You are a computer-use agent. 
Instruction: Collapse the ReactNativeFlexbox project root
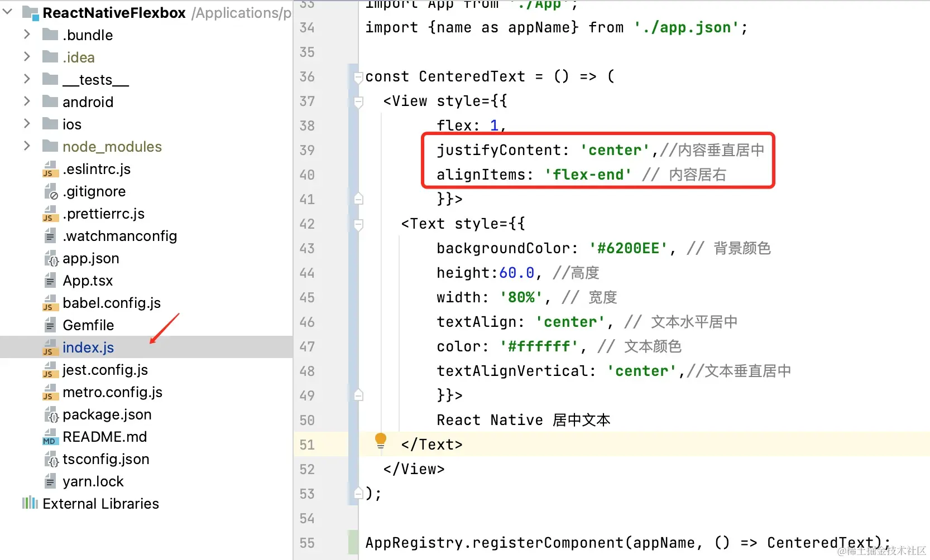8,11
